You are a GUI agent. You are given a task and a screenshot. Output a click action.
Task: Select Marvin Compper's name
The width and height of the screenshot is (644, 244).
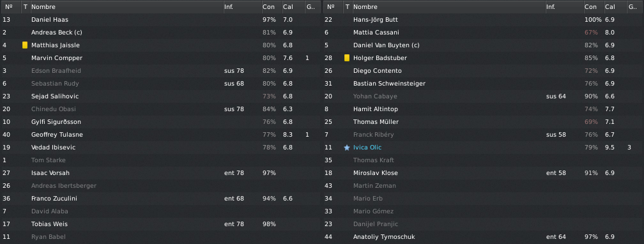57,58
